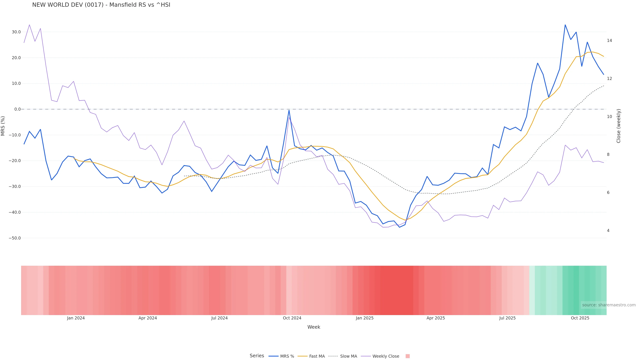This screenshot has height=362, width=644.
Task: Click the blue MRS % legend line marker
Action: click(273, 356)
